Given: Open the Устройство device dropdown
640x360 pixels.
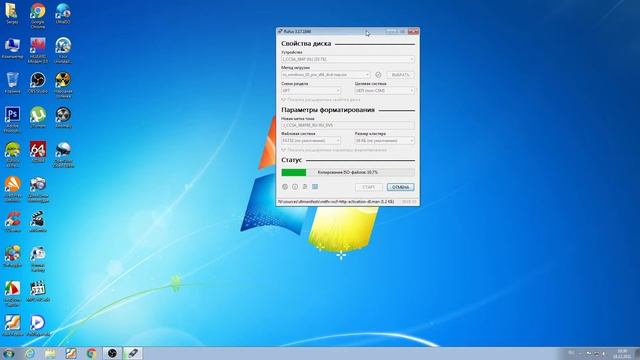Looking at the screenshot, I should (348, 59).
